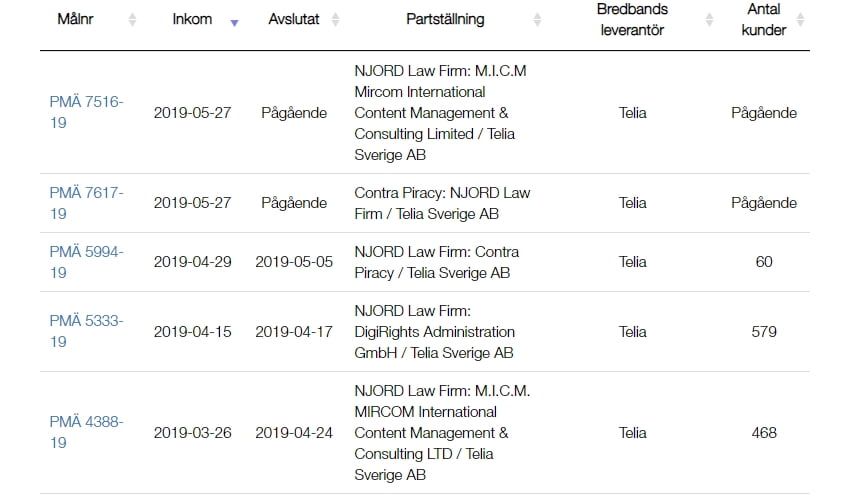Sort by Bredbandsleverantör arrow icon
Viewport: 850px width, 498px height.
pyautogui.click(x=709, y=20)
